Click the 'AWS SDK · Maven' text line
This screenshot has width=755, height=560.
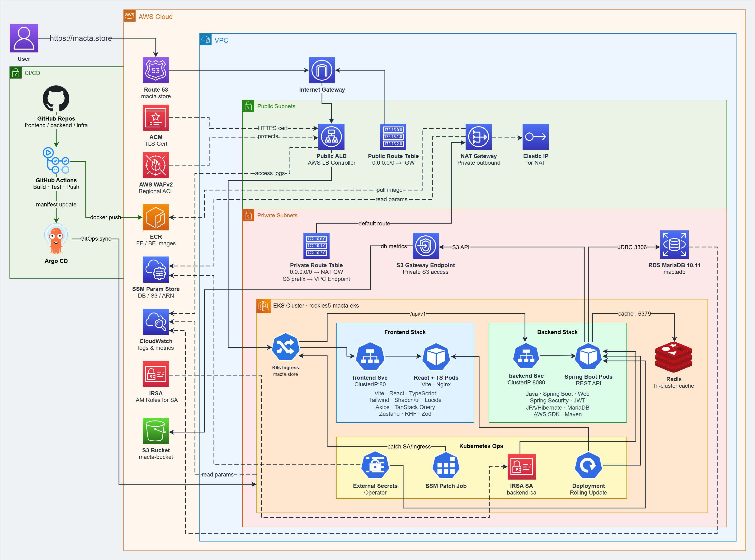(557, 414)
